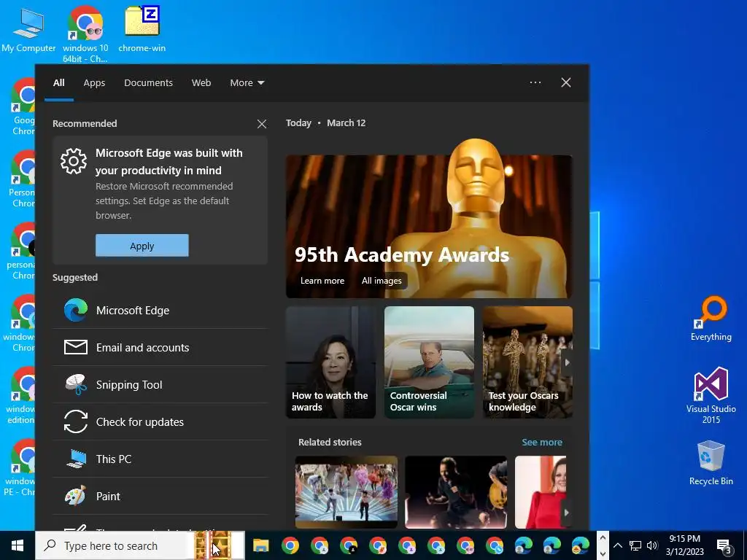The image size is (747, 560).
Task: Click the Related stories heading
Action: tap(330, 443)
